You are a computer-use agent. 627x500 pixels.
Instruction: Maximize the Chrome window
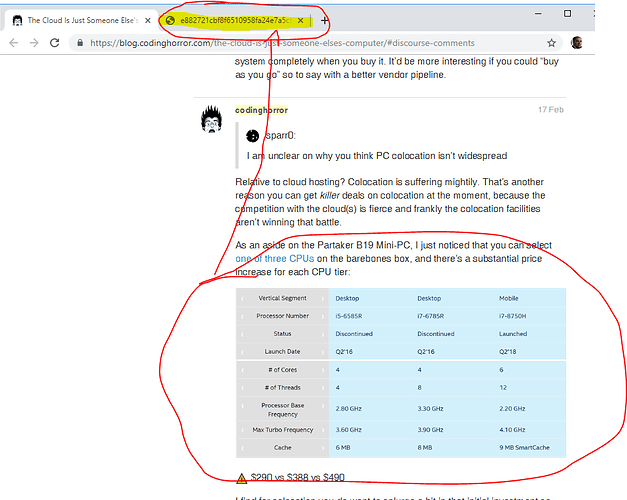click(567, 14)
